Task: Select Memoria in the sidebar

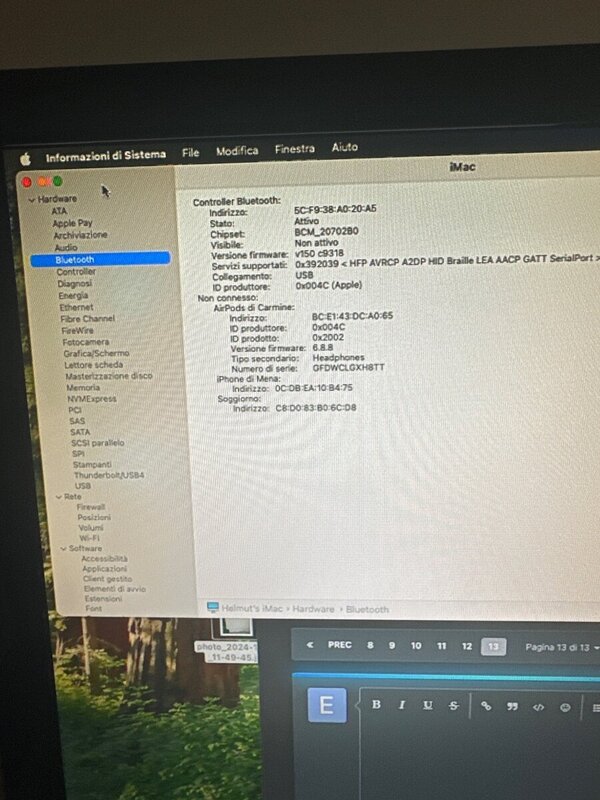Action: (x=83, y=388)
